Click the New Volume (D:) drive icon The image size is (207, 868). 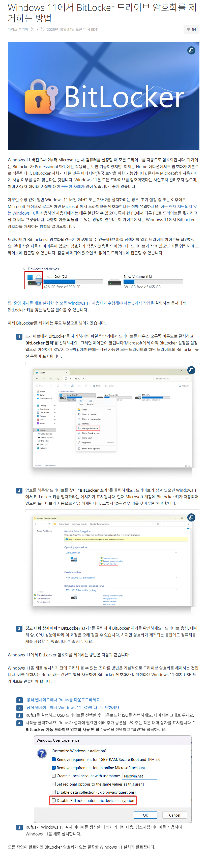click(x=115, y=282)
